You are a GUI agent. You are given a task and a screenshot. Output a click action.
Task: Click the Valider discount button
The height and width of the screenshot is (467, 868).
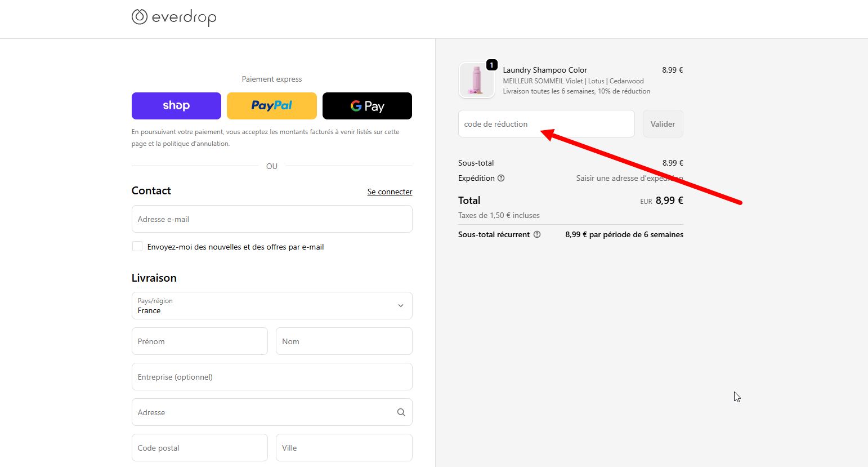(663, 124)
